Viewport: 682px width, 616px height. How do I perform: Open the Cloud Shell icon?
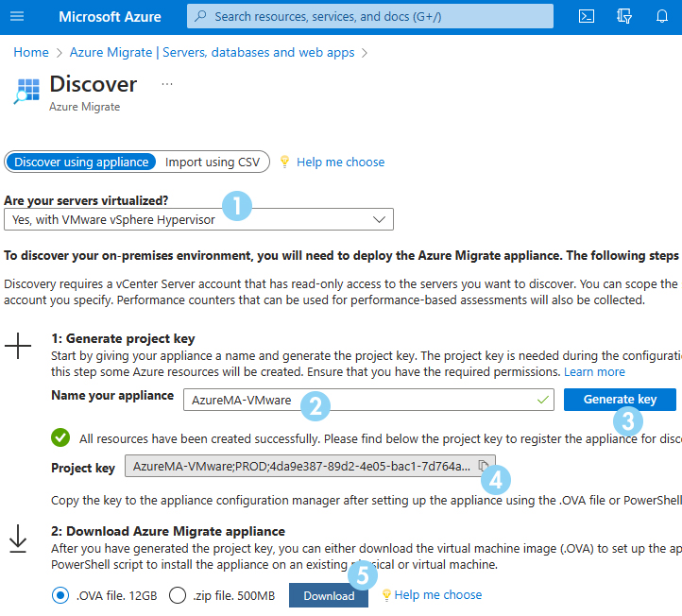(x=587, y=16)
